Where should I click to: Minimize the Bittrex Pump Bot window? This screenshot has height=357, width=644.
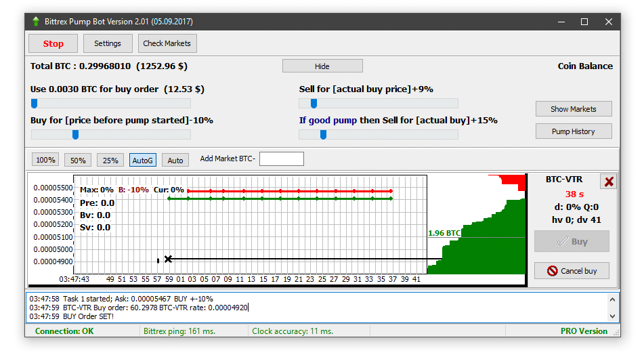coord(561,22)
